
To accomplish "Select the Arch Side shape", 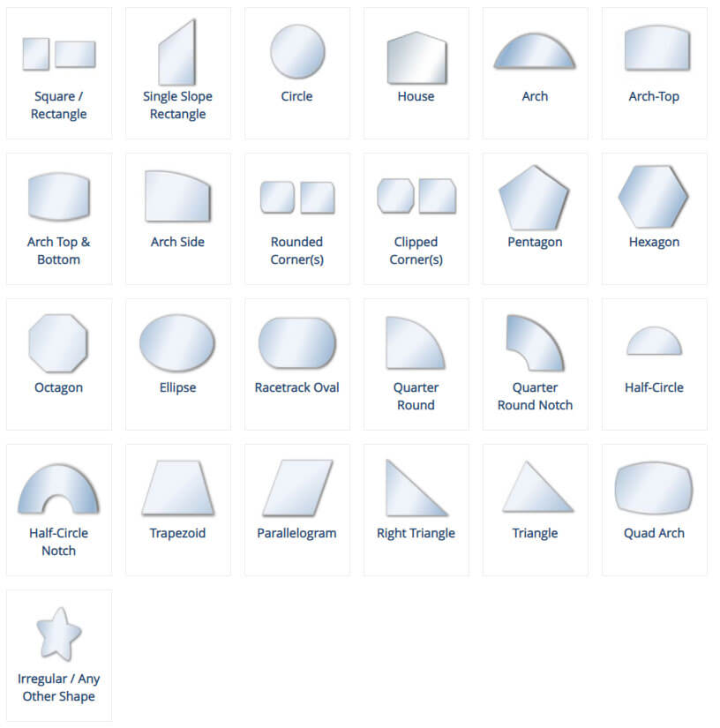I will tap(178, 196).
